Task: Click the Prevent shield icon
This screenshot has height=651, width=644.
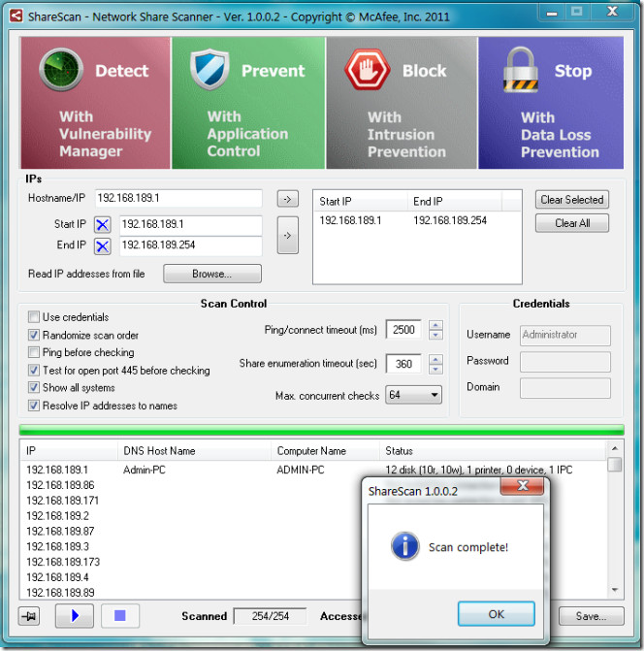Action: tap(209, 69)
